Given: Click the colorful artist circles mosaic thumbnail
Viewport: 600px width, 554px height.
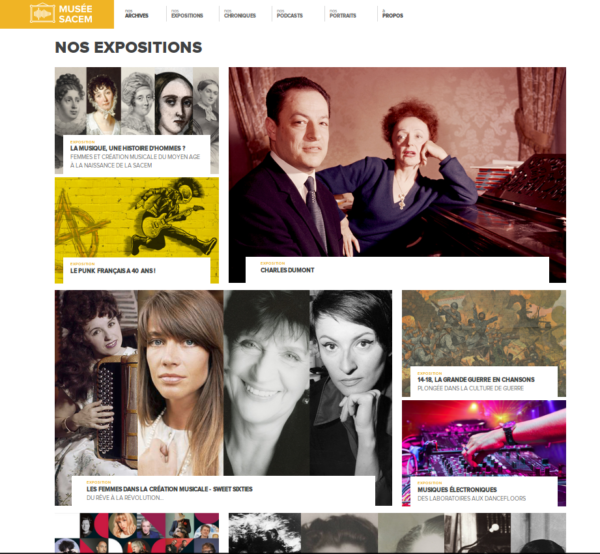Looking at the screenshot, I should coord(137,533).
